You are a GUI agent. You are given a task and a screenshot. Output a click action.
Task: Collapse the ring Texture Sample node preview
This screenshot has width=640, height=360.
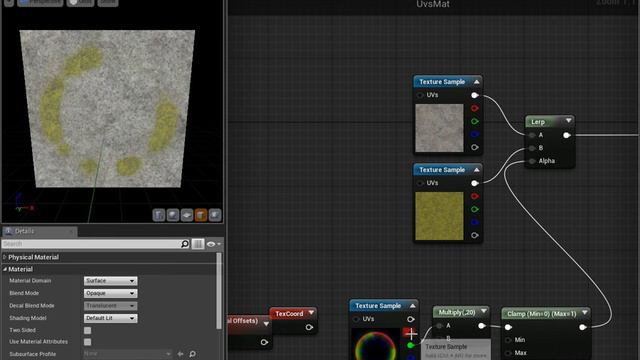pyautogui.click(x=413, y=305)
